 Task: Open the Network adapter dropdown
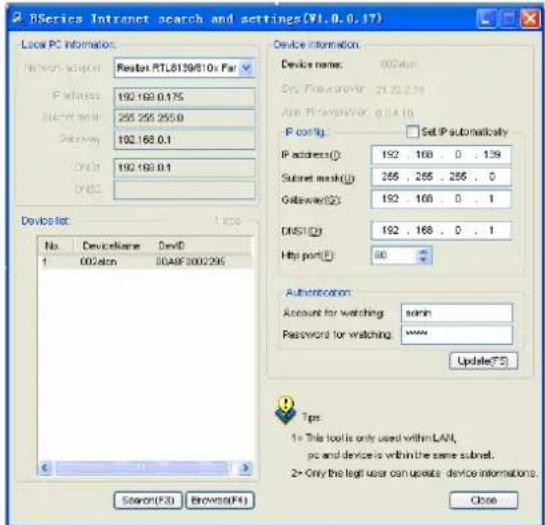pyautogui.click(x=246, y=67)
